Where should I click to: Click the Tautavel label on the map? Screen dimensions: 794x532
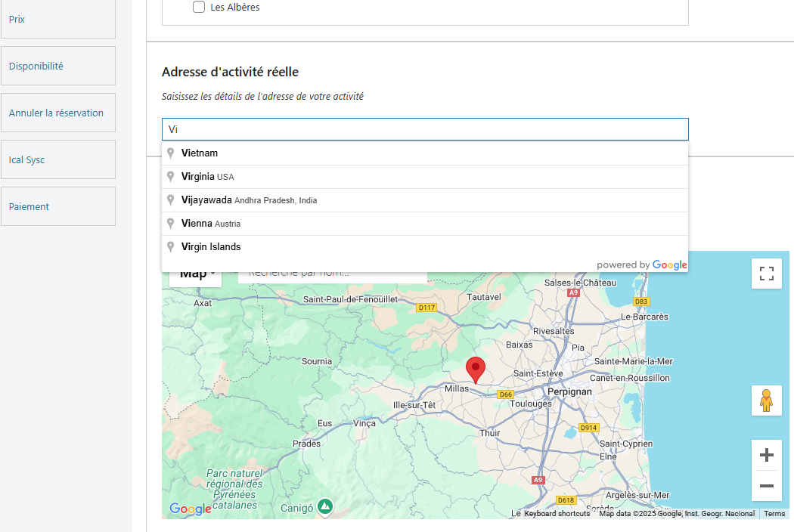[484, 297]
